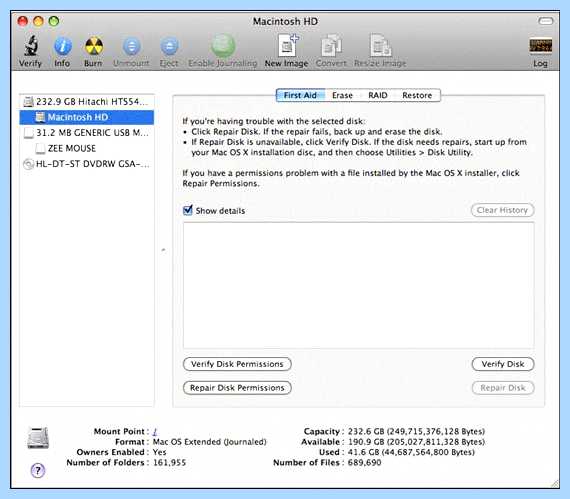Screen dimensions: 570x499
Task: Switch to the RAID tab
Action: [x=378, y=95]
